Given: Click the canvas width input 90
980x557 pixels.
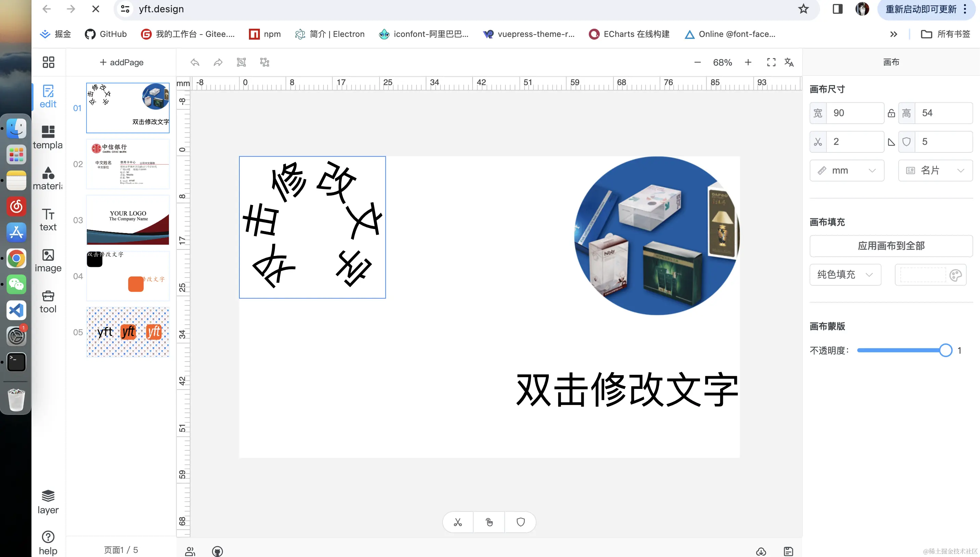Looking at the screenshot, I should 855,113.
